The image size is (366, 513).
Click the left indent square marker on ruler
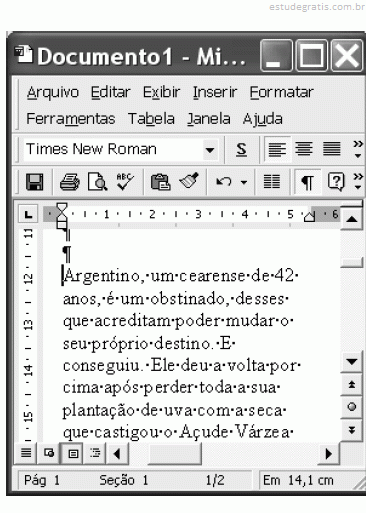pyautogui.click(x=62, y=225)
